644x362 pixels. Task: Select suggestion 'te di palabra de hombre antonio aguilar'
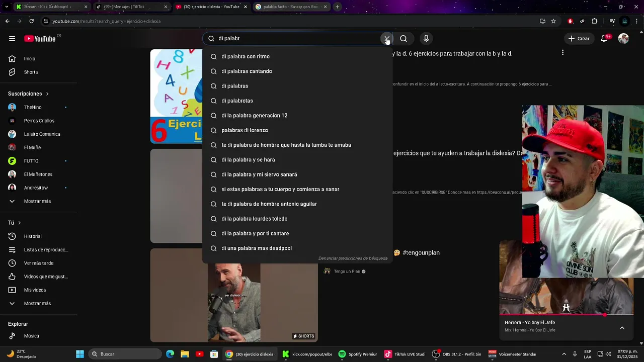coord(297,204)
